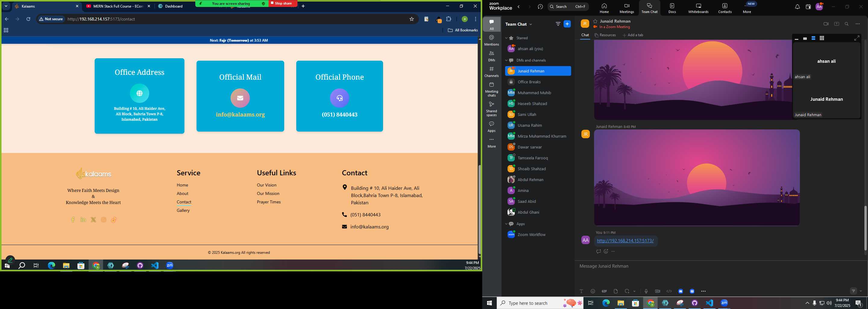Reload the Kalaams page in Chrome
Screen dimensions: 868x309
(x=28, y=19)
